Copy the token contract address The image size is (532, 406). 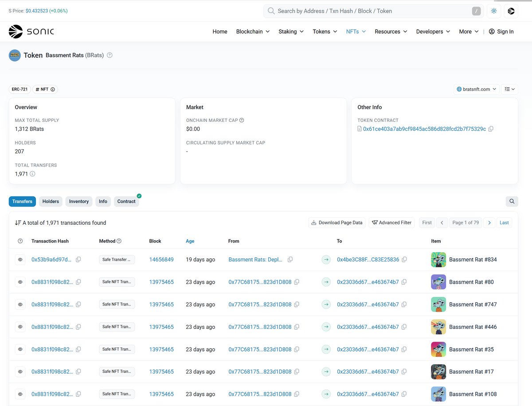point(491,129)
